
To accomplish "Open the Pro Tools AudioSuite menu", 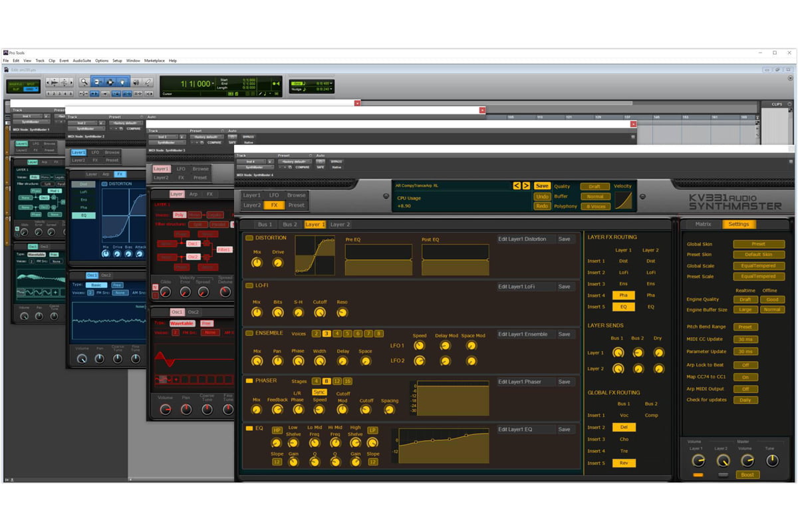I will point(82,61).
